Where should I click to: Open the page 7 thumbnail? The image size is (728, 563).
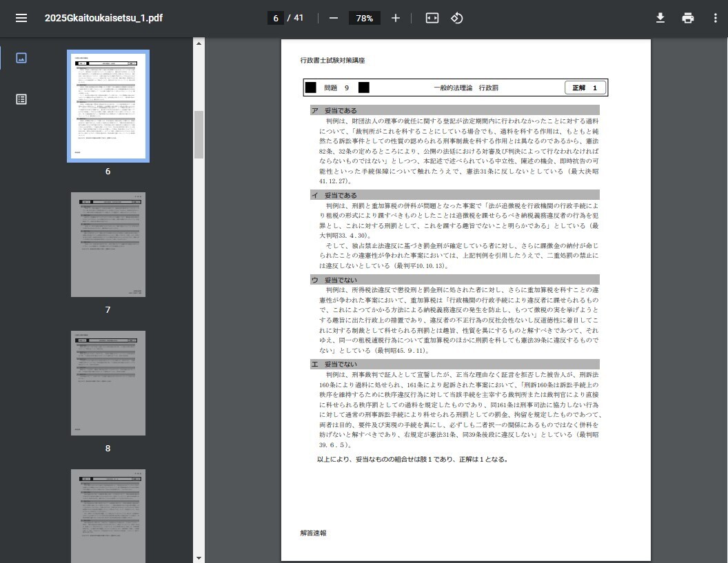coord(108,245)
